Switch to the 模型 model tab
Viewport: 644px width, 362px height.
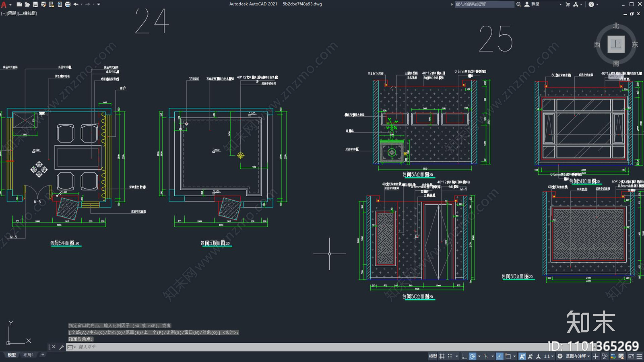(12, 355)
